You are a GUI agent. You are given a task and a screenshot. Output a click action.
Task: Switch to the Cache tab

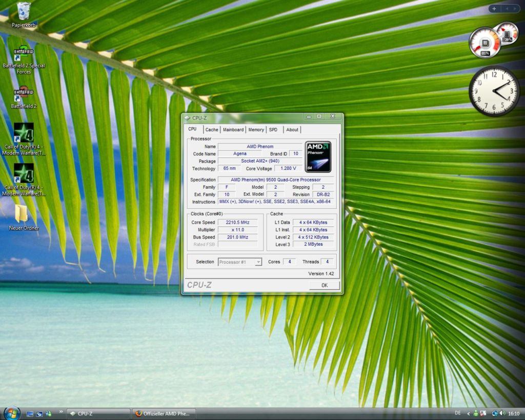pyautogui.click(x=212, y=130)
